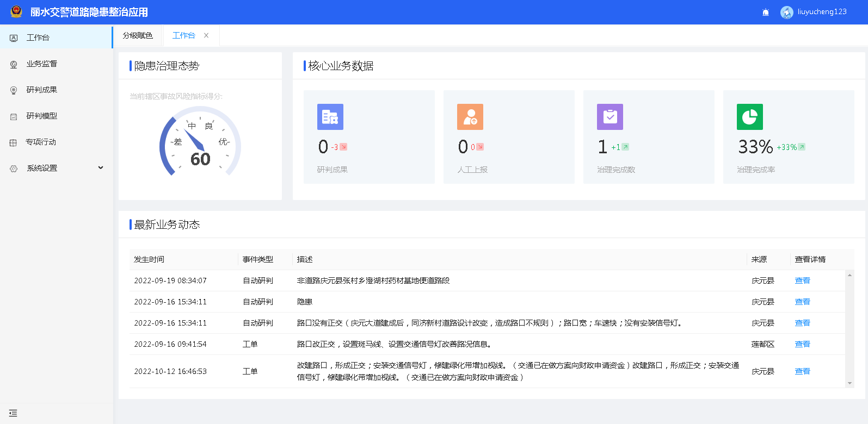868x424 pixels.
Task: Go to 研判成果 in the sidebar
Action: (57, 90)
